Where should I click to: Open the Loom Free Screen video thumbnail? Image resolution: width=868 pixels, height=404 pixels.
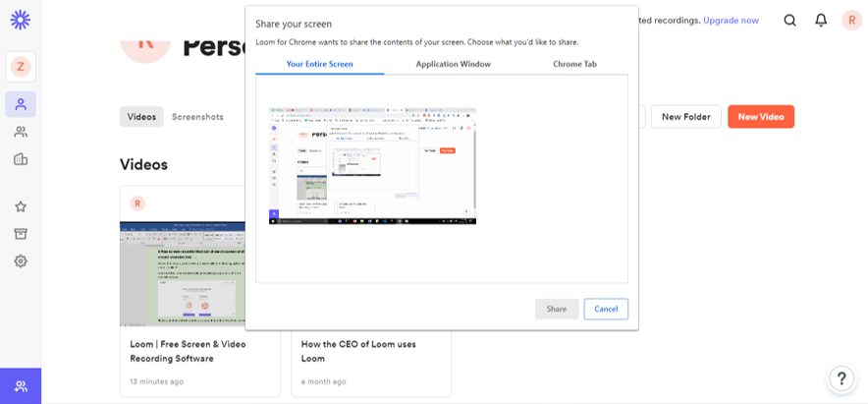pyautogui.click(x=183, y=274)
